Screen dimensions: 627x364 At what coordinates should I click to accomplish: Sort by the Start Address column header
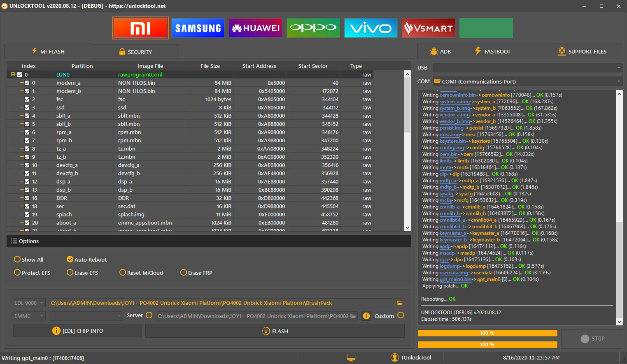[x=259, y=66]
